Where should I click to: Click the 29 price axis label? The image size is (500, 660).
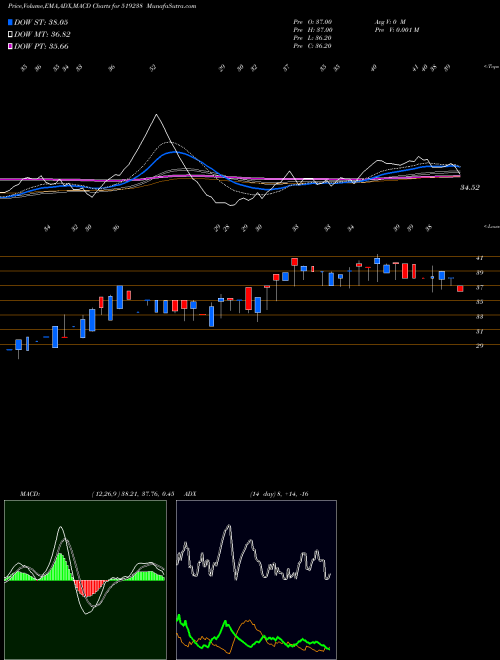click(479, 346)
